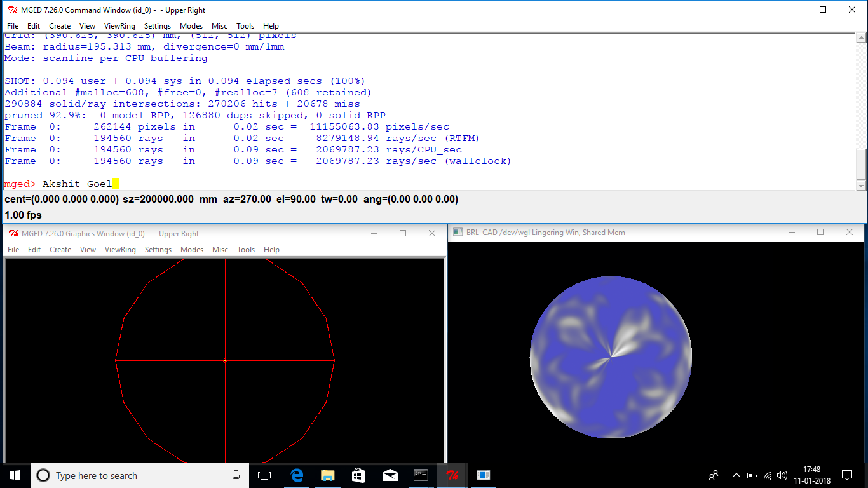
Task: Open Help menu in Command Window
Action: [271, 26]
